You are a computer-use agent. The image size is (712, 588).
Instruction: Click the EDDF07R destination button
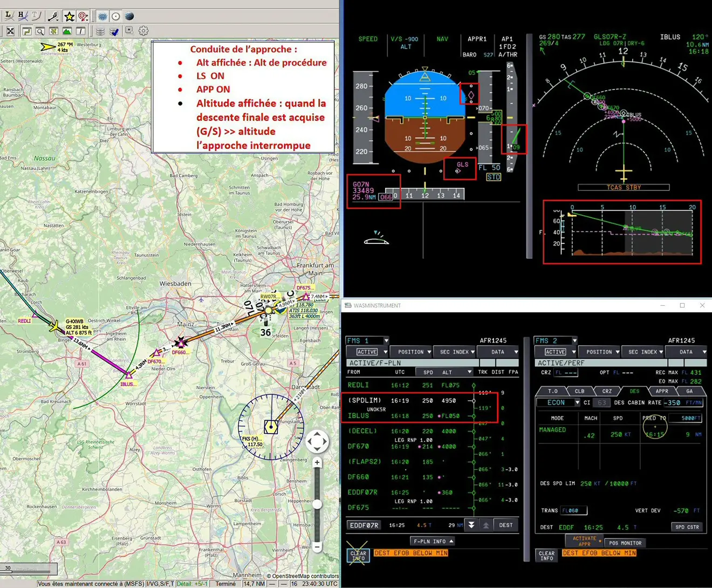tap(364, 525)
